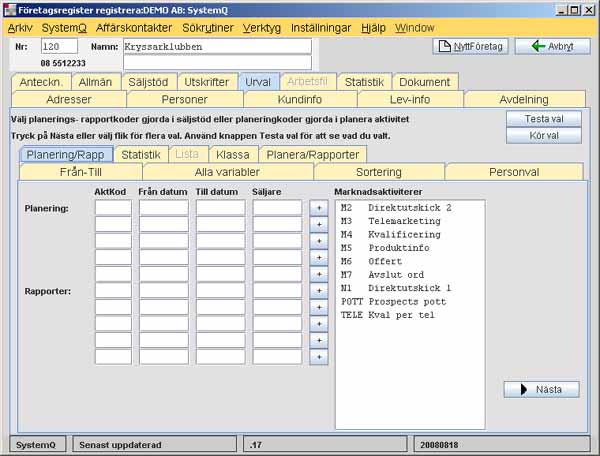Click the first Planering Till datum field
Viewport: 600px width, 456px height.
[x=220, y=208]
